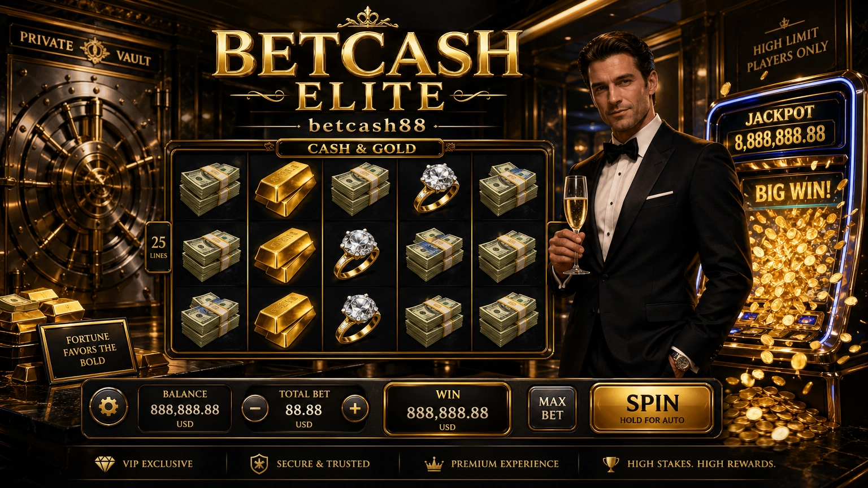
Task: Click the betcash88 link text
Action: pyautogui.click(x=367, y=125)
